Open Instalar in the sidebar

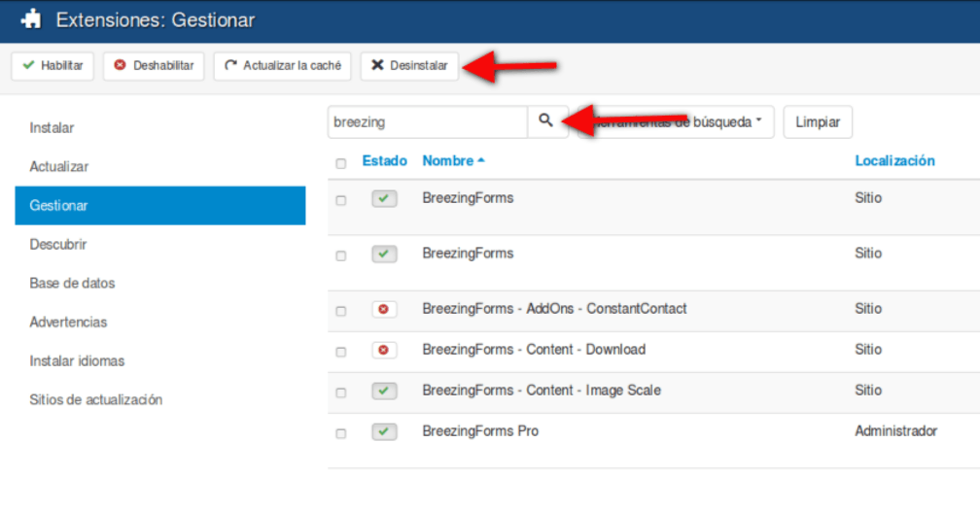tap(52, 128)
